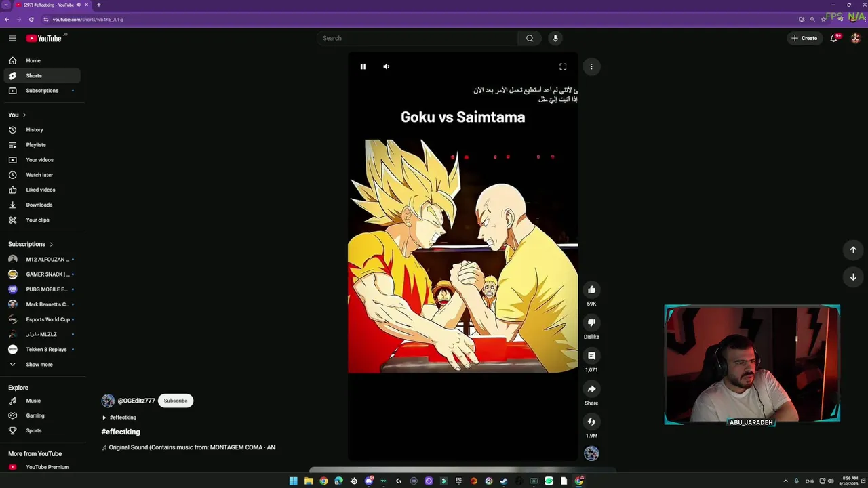Focus the YouTube Search field
868x488 pixels.
pyautogui.click(x=418, y=38)
